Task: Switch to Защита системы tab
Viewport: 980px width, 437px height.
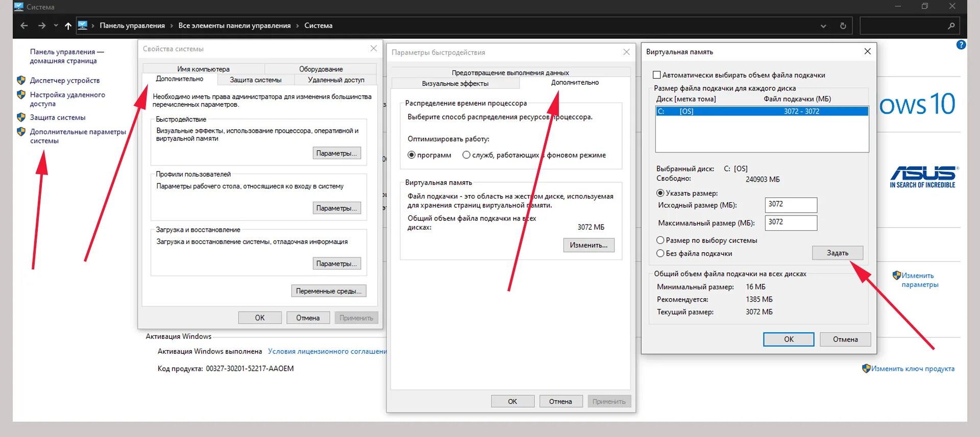Action: [x=256, y=80]
